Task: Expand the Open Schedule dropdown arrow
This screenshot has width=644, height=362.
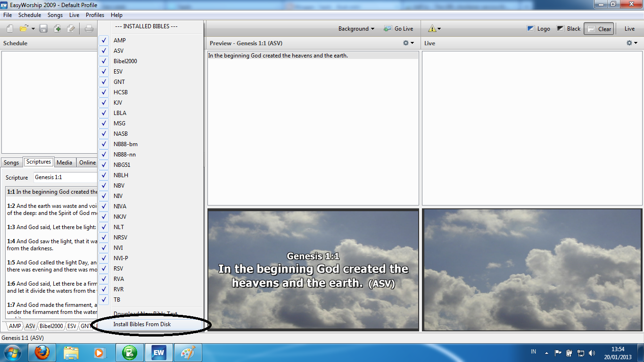Action: click(x=33, y=29)
